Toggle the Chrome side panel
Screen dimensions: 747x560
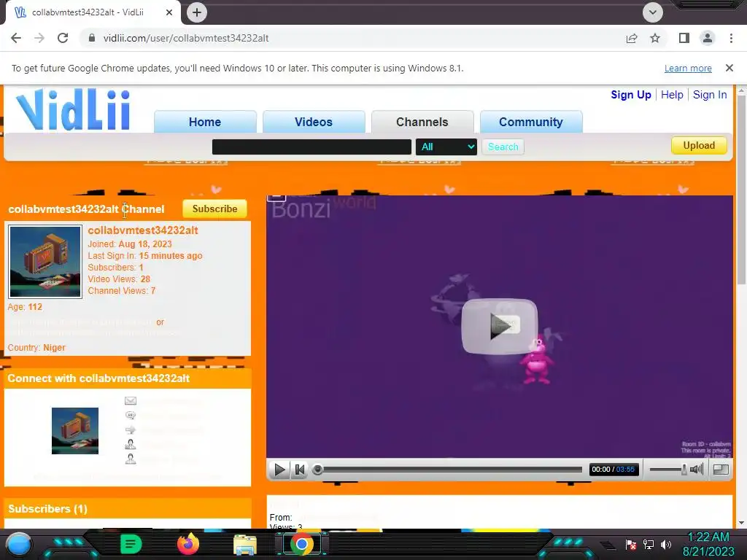click(684, 38)
